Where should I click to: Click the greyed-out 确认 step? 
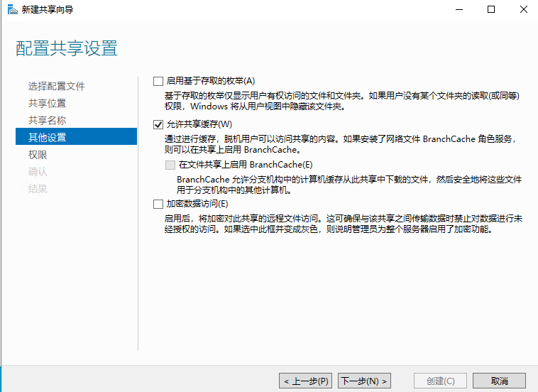38,171
